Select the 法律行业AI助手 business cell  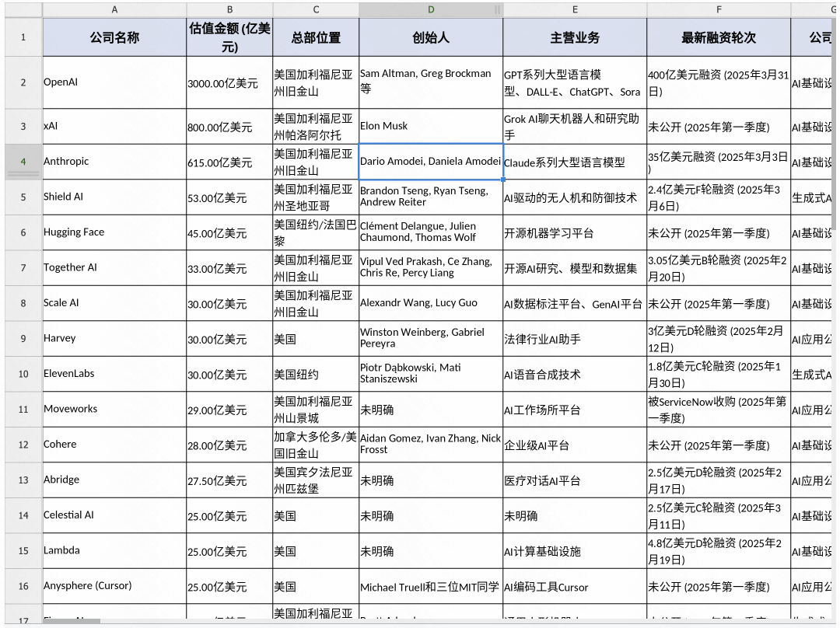575,338
